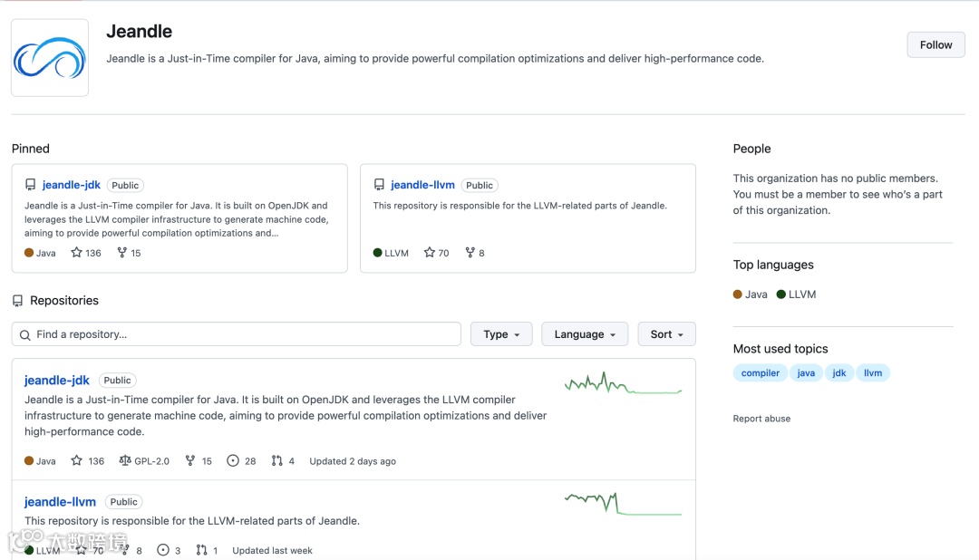Screen dimensions: 979x560
Task: Expand the Type filter dropdown
Action: coord(501,334)
